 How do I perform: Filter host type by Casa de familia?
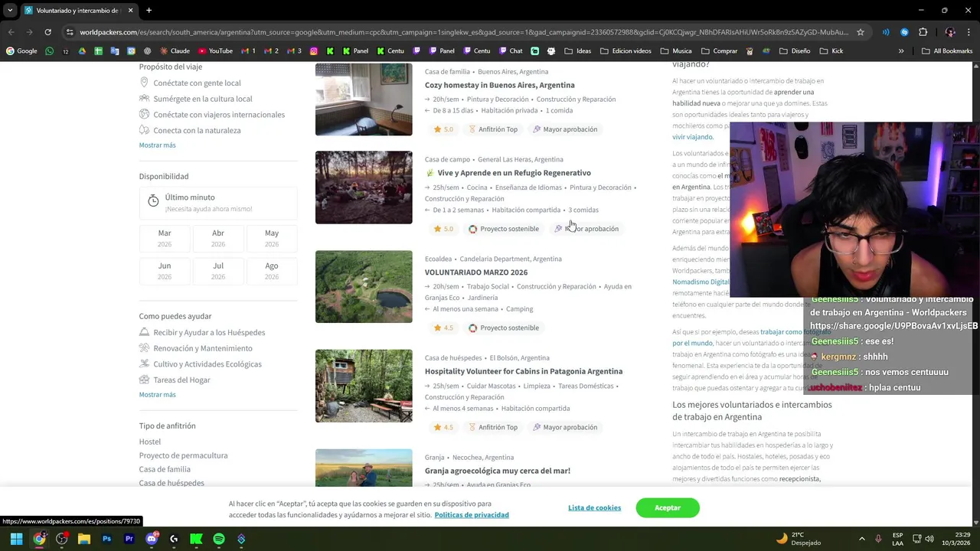(165, 469)
